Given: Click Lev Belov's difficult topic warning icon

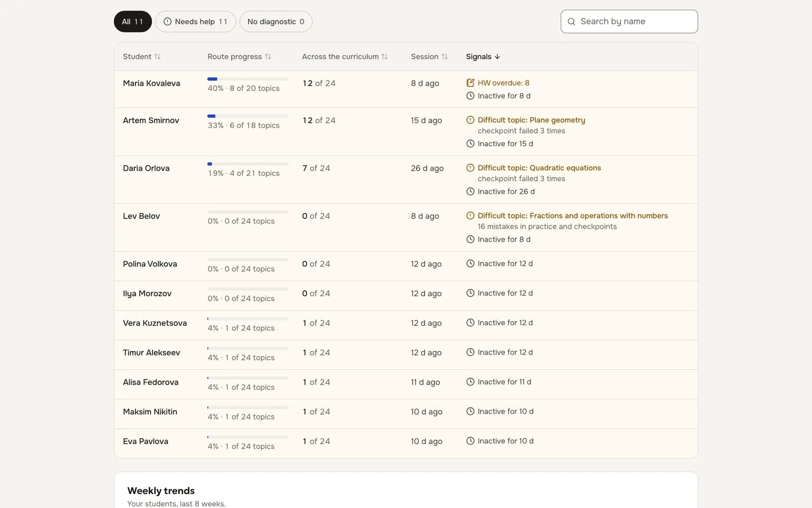Looking at the screenshot, I should click(470, 215).
